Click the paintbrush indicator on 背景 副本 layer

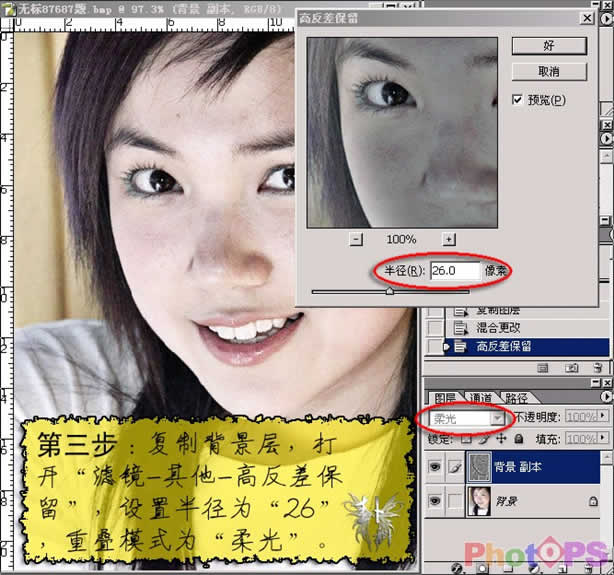(x=455, y=467)
